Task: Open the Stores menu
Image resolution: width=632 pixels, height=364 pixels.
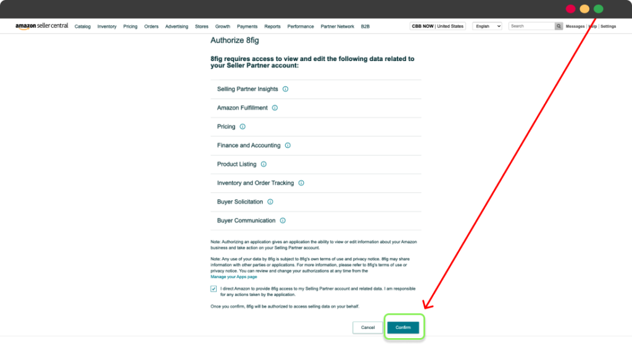Action: click(202, 27)
